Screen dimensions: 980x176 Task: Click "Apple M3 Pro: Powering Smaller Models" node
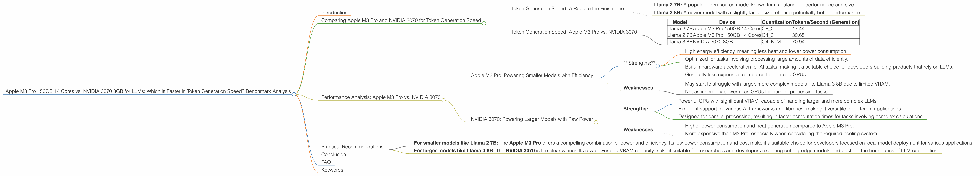[x=532, y=75]
